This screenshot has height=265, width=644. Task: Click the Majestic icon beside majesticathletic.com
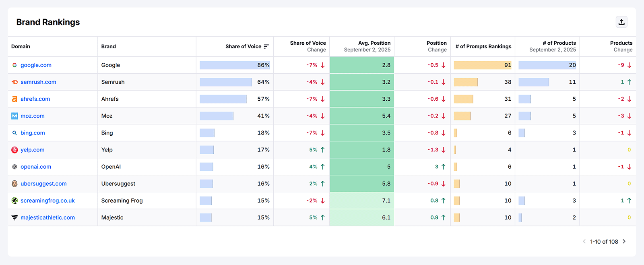[14, 217]
